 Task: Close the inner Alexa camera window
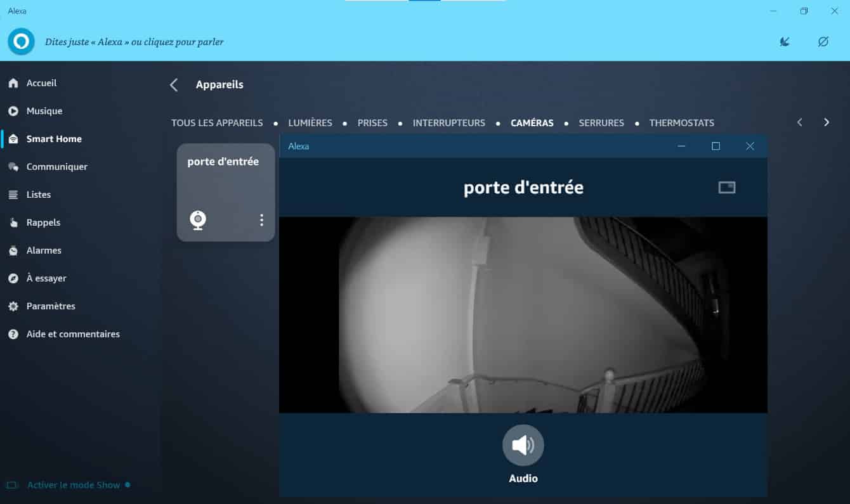(750, 146)
